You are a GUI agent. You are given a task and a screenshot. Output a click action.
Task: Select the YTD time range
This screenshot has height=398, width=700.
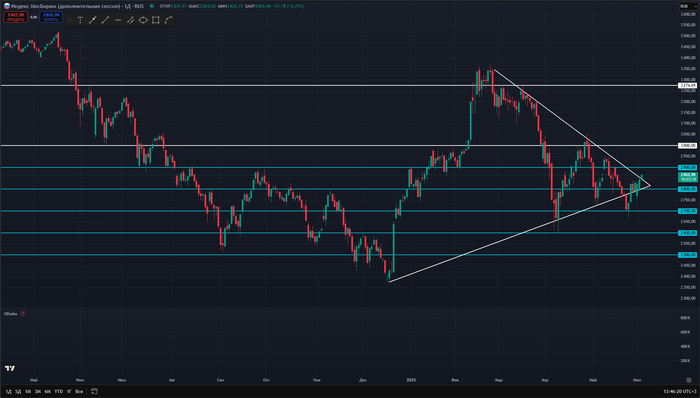[58, 391]
